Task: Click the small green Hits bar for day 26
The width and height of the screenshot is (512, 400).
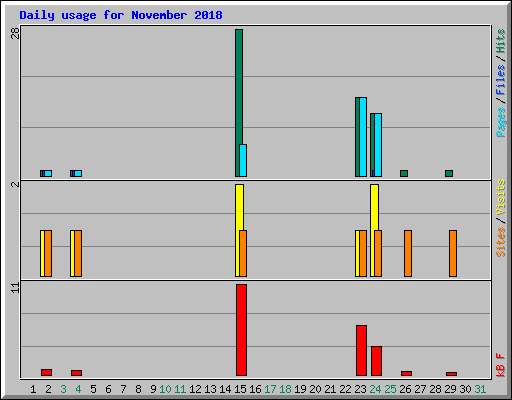Action: click(404, 173)
